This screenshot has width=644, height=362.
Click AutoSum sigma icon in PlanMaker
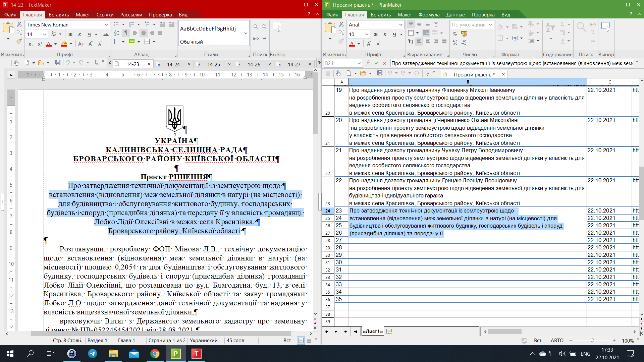coord(562,24)
